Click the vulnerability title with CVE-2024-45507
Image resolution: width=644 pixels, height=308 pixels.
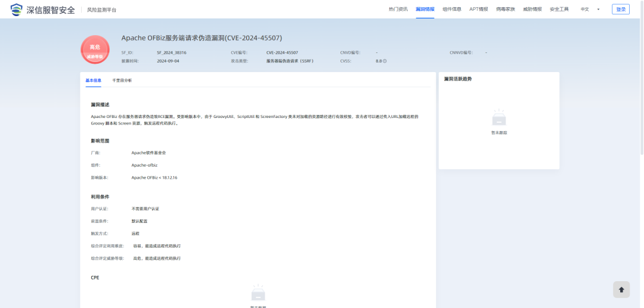click(x=202, y=38)
